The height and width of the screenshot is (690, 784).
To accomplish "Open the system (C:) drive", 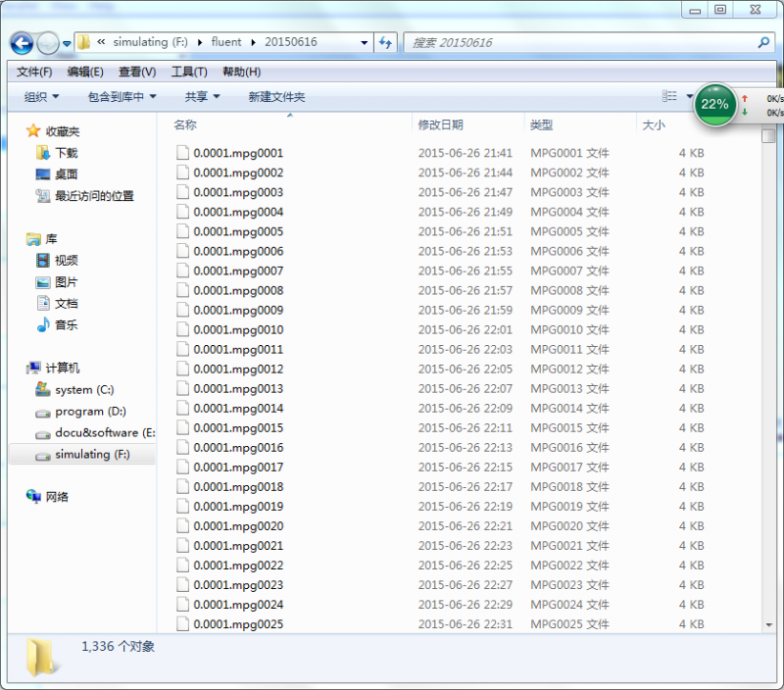I will coord(74,389).
